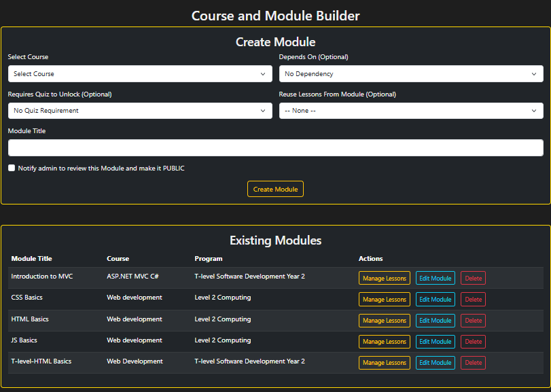The height and width of the screenshot is (392, 551).
Task: Delete the Introduction to MVC module
Action: [472, 278]
